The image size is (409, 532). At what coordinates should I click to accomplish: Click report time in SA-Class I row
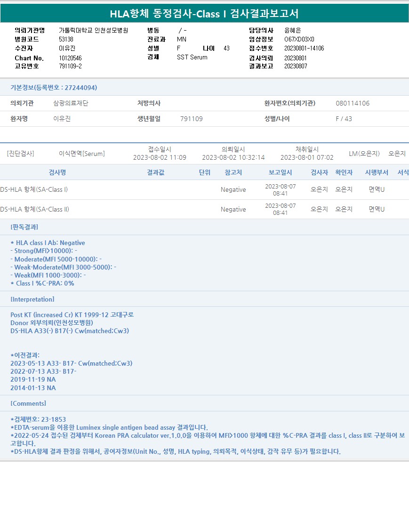click(280, 189)
